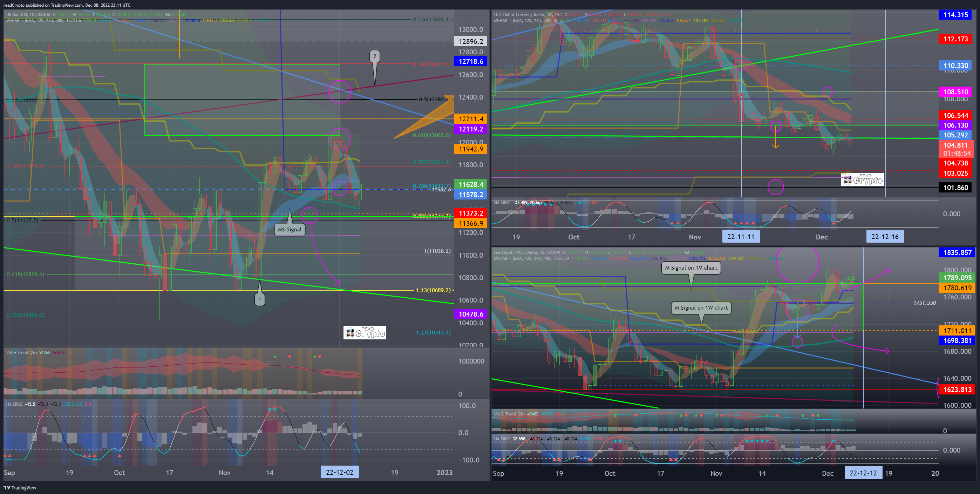Click the 114.315 label on the dollar index chart
Image resolution: width=980 pixels, height=494 pixels.
[x=955, y=15]
